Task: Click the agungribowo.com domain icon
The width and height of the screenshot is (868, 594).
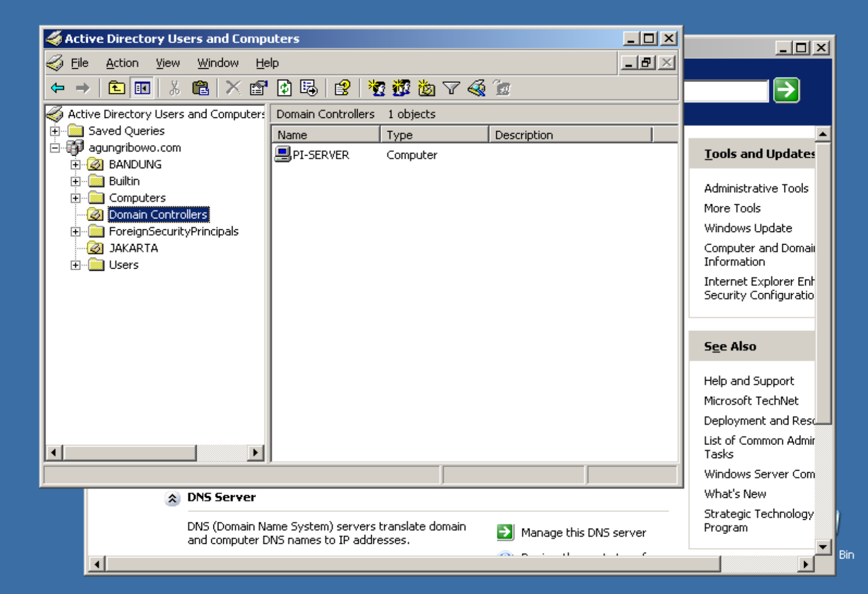Action: point(75,147)
